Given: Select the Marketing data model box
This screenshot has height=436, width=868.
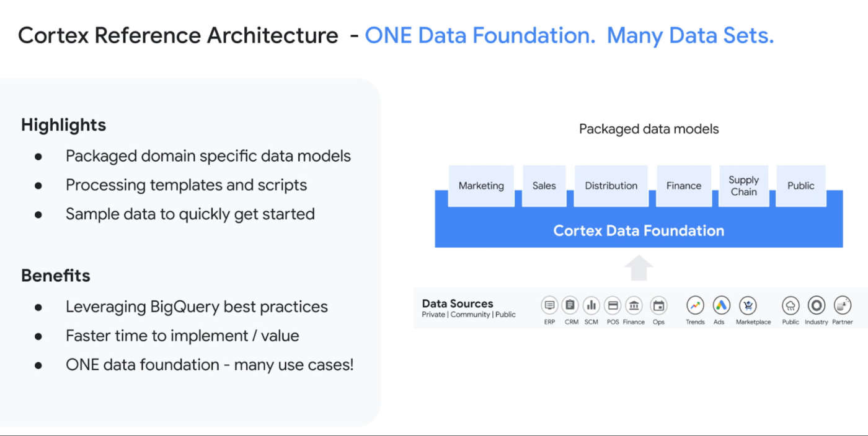Looking at the screenshot, I should point(481,185).
